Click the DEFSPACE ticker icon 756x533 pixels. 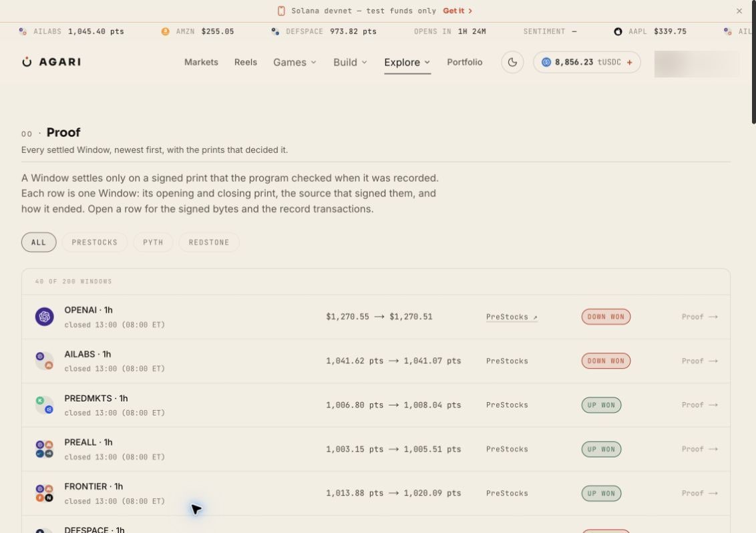pos(275,31)
